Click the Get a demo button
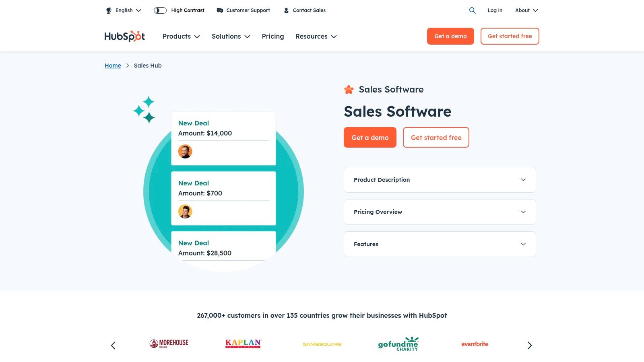 (x=369, y=137)
